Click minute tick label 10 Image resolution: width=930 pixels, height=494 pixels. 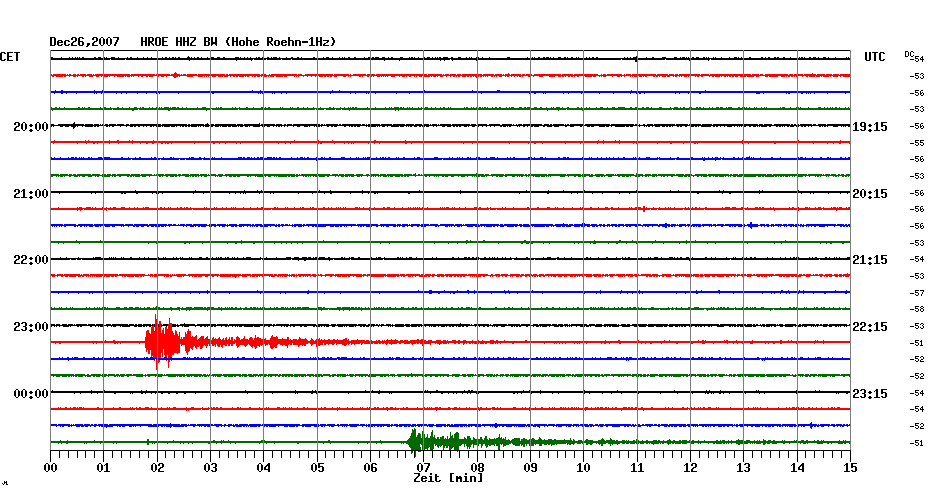(584, 467)
